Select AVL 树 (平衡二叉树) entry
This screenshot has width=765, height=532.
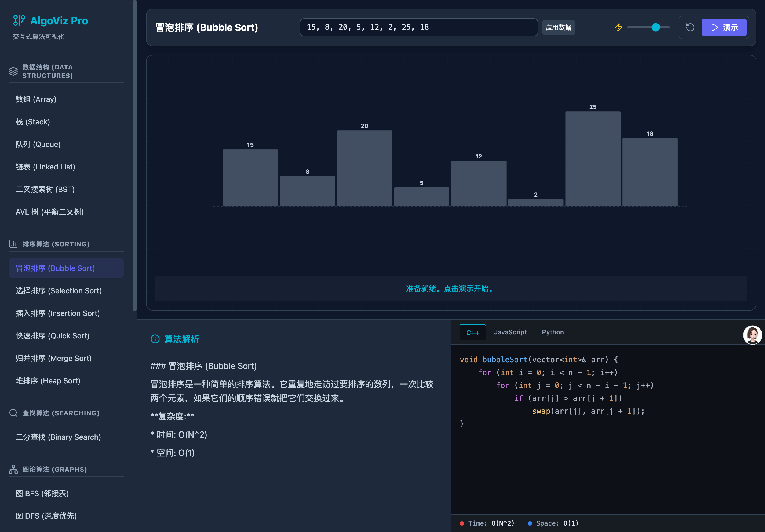click(x=50, y=212)
